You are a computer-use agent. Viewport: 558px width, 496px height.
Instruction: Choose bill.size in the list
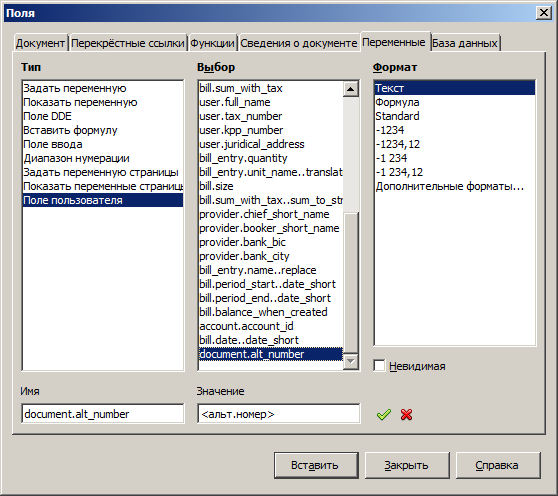tap(271, 186)
